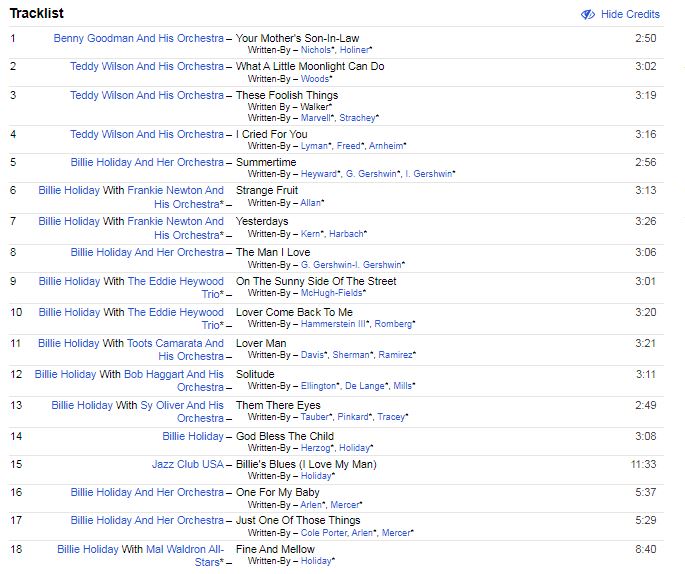Screen dimensions: 685x574
Task: Click the eye icon beside Hide Credits
Action: point(588,15)
